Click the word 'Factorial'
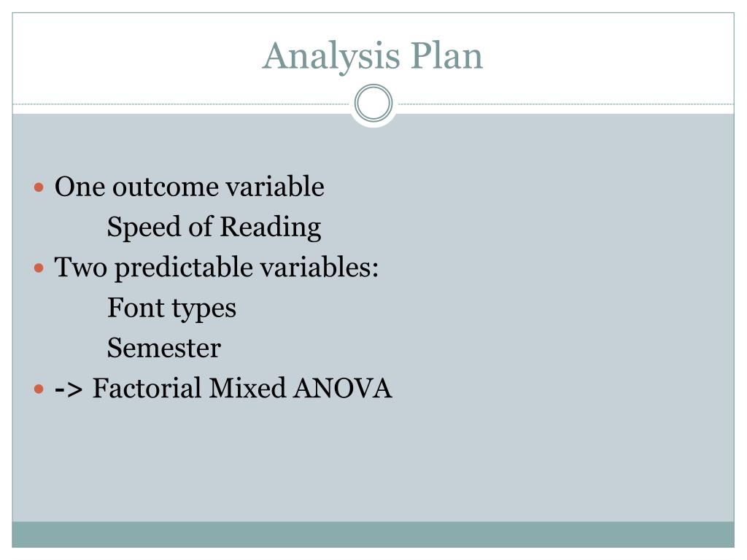 click(147, 388)
